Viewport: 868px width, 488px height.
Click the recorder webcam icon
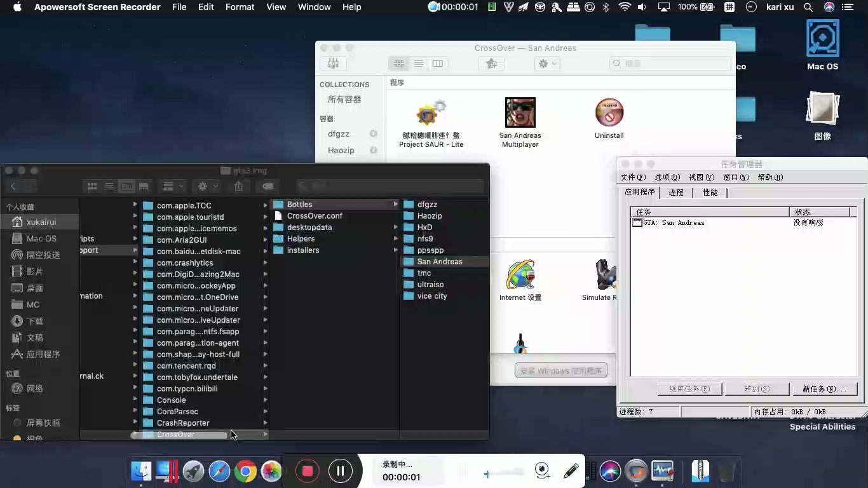click(542, 470)
